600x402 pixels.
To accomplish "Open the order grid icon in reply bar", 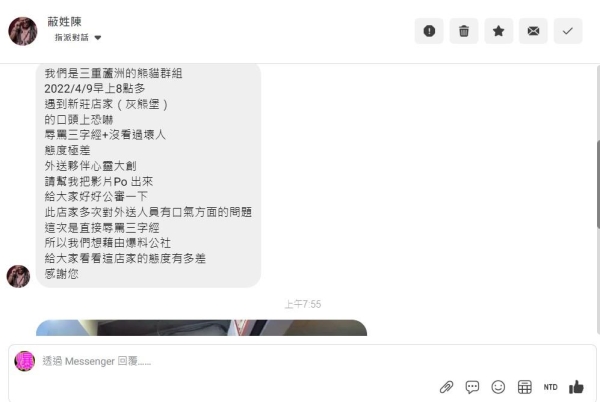I will [x=525, y=387].
